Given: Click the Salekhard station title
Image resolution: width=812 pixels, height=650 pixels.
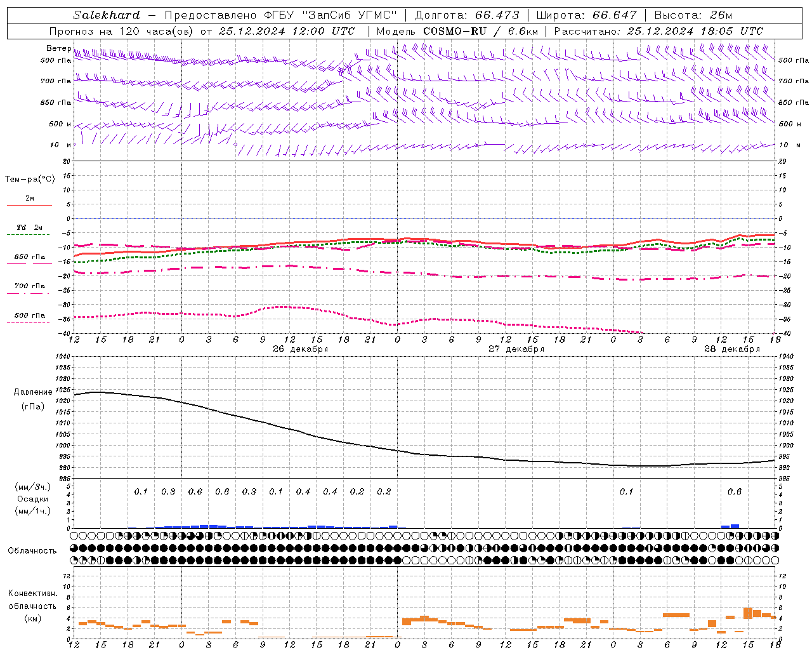Looking at the screenshot, I should click(x=107, y=15).
